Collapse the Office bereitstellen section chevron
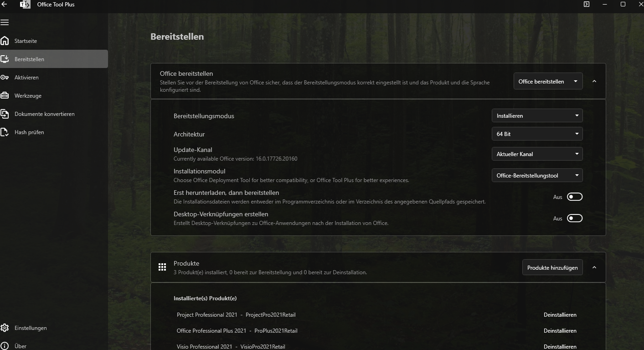The image size is (644, 350). pyautogui.click(x=594, y=81)
